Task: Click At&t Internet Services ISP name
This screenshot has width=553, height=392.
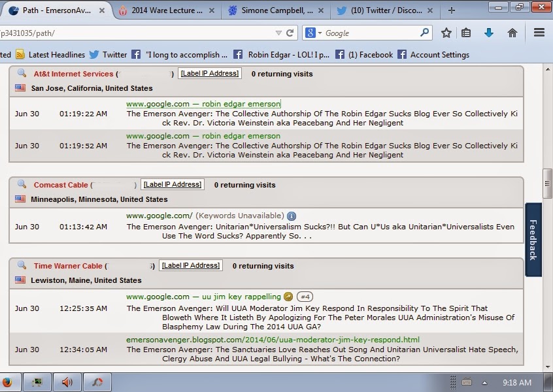Action: click(73, 74)
